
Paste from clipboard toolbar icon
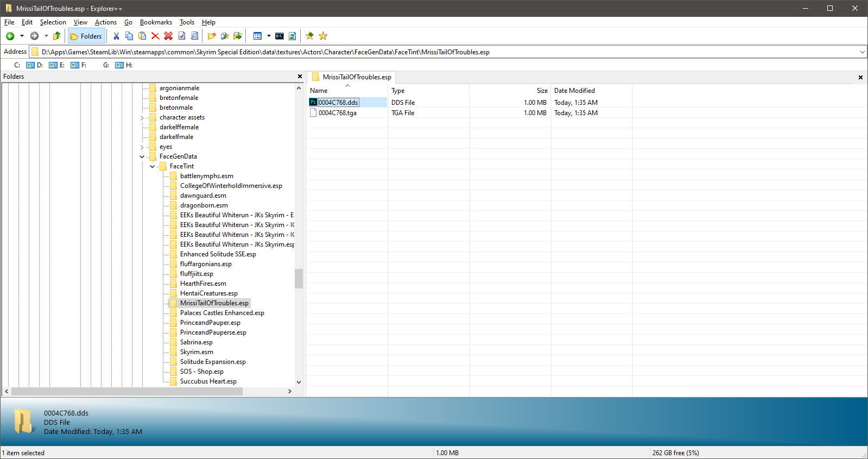[142, 36]
